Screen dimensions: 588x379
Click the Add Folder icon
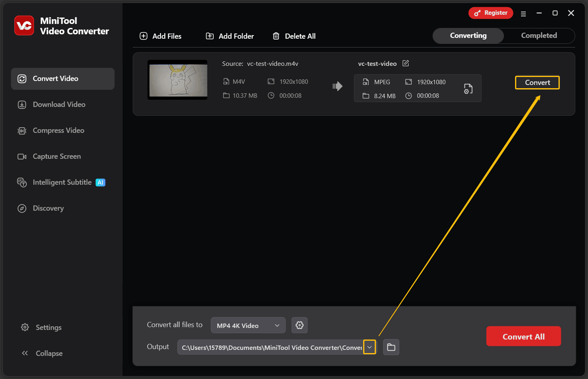pos(210,36)
